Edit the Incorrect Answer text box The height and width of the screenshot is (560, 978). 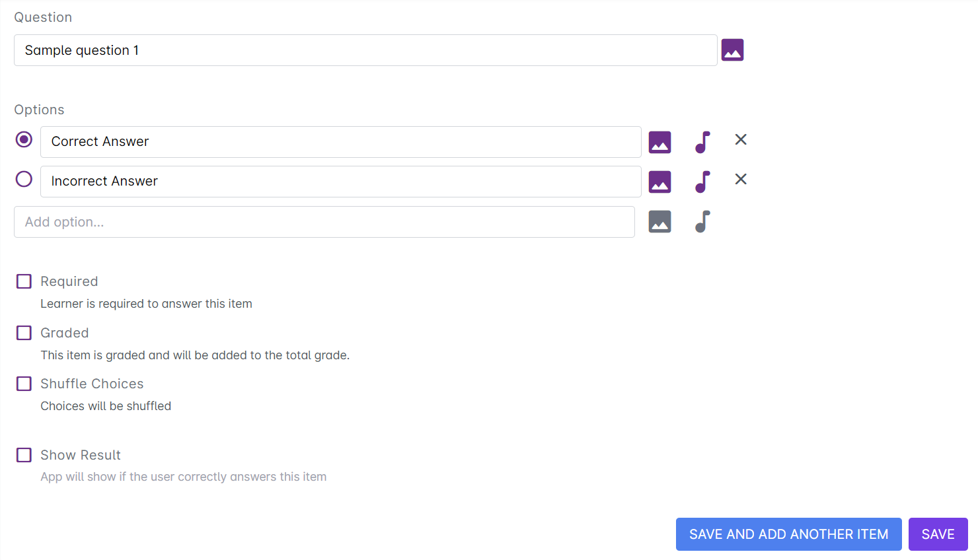tap(340, 182)
